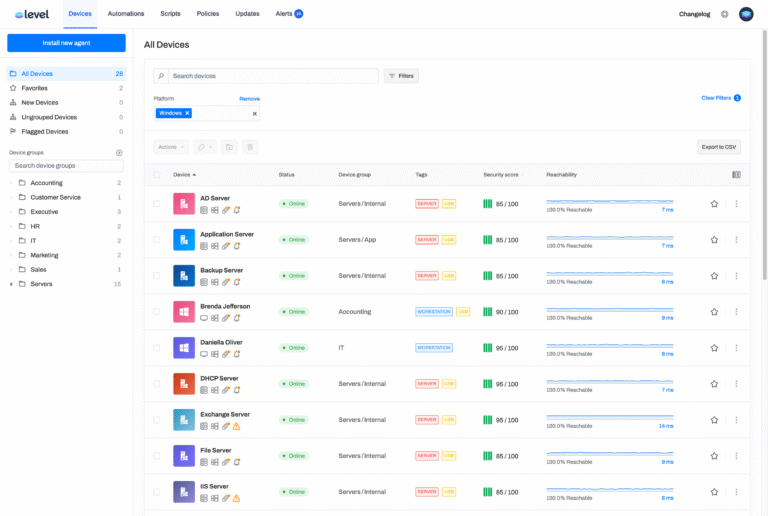Favorite the AD Server with star icon

714,204
